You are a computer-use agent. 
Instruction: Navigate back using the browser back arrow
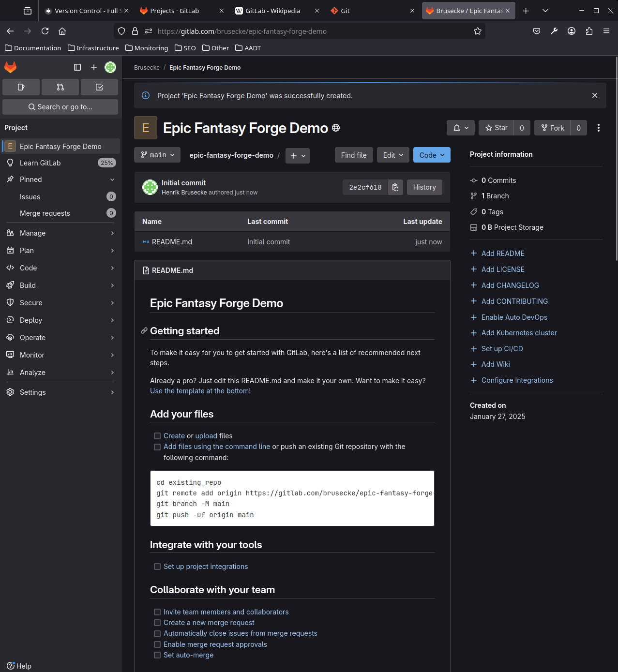click(10, 31)
